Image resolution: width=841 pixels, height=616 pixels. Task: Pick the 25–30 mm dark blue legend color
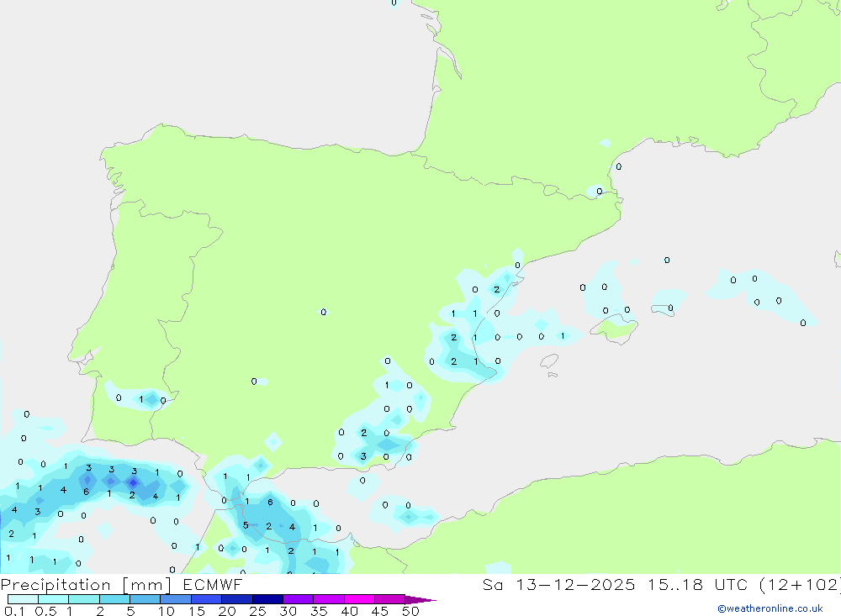pyautogui.click(x=267, y=599)
